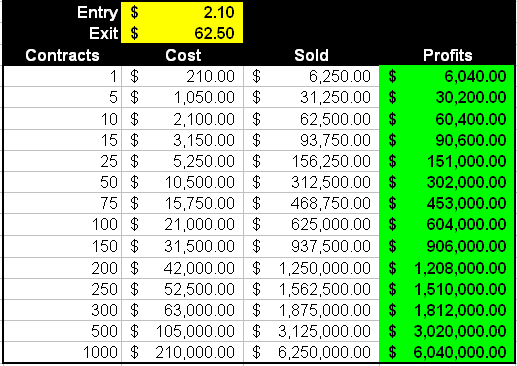This screenshot has width=517, height=366.
Task: Click the Sold column header
Action: (x=311, y=55)
